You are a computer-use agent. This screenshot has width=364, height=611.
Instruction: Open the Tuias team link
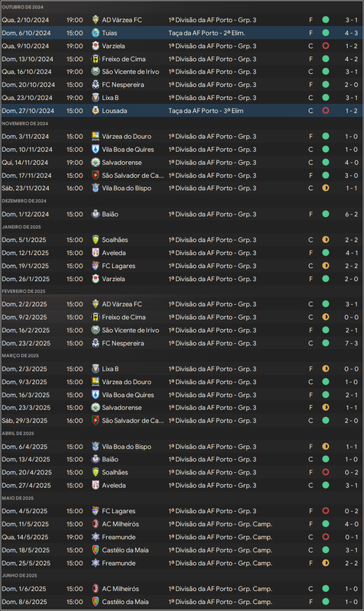(x=109, y=33)
